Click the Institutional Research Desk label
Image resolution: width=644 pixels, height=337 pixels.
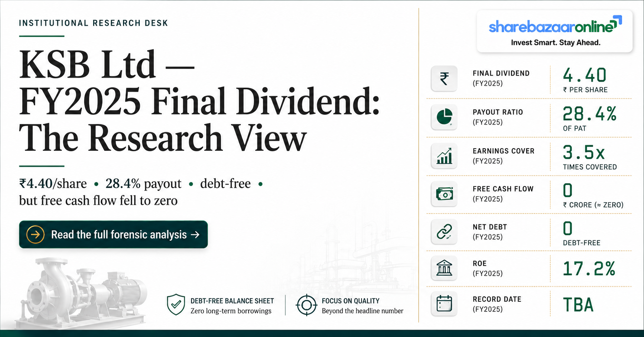click(x=94, y=23)
